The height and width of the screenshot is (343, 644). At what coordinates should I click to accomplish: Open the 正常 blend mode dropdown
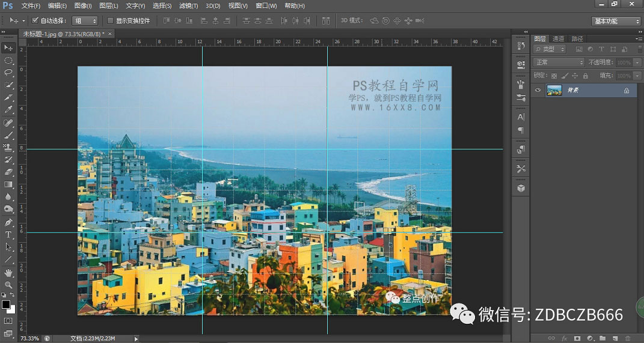pyautogui.click(x=558, y=62)
